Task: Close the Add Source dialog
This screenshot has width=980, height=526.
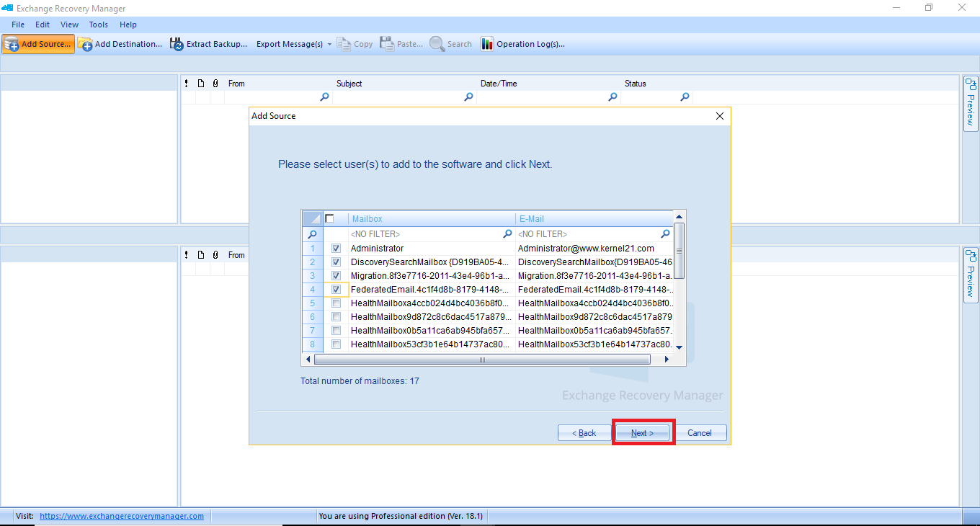Action: pyautogui.click(x=719, y=116)
